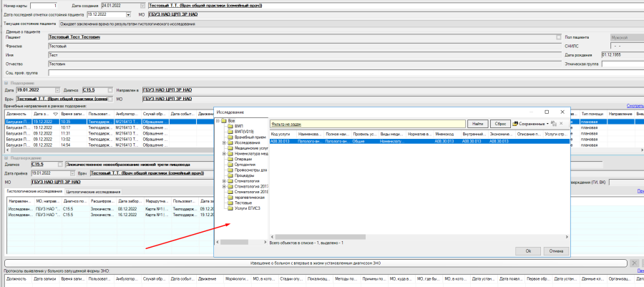Collapse the Подтверждение section

[6, 158]
